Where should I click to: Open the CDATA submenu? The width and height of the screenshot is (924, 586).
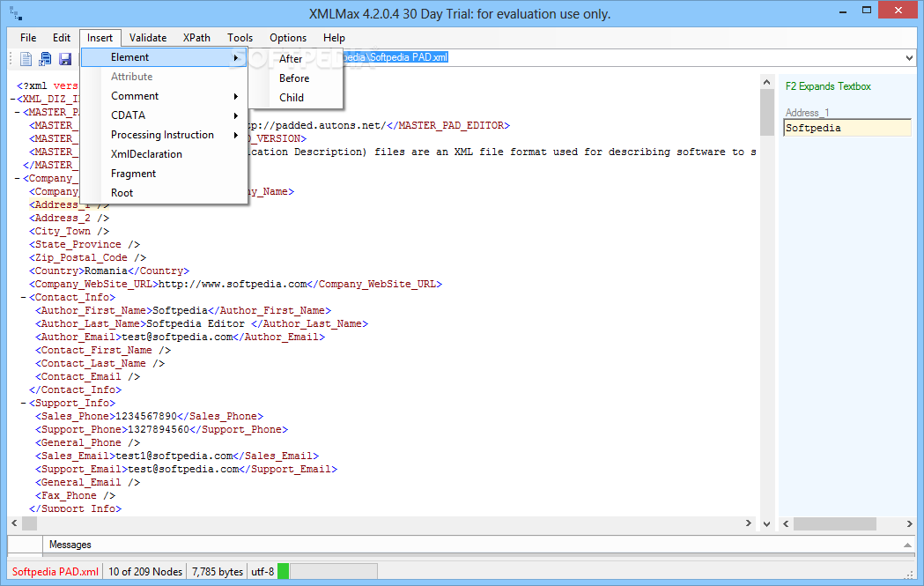(x=164, y=115)
